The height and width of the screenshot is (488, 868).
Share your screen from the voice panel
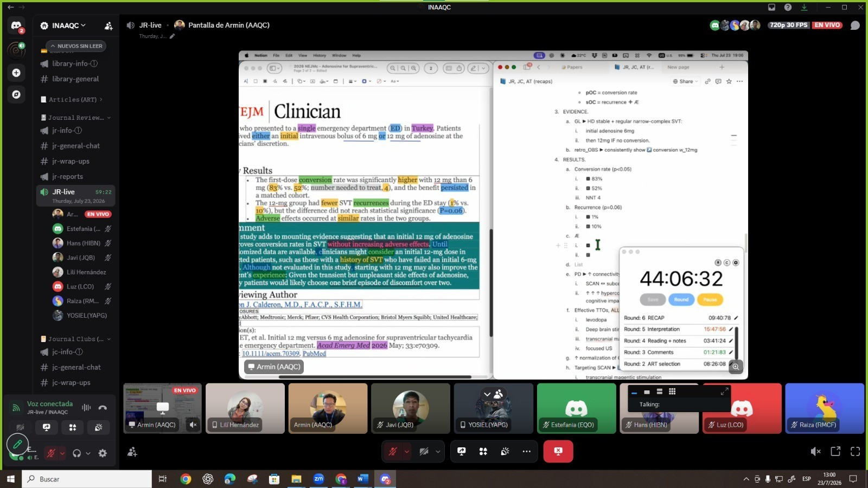(47, 427)
